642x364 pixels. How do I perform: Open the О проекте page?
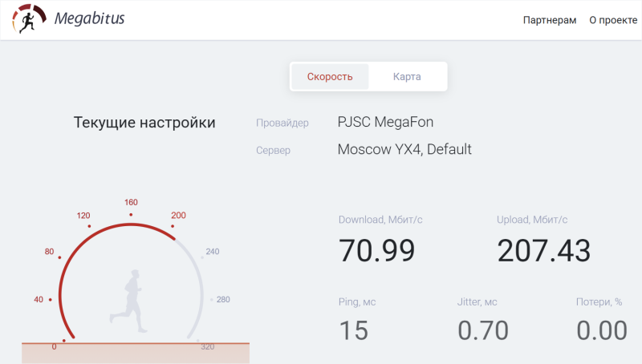[612, 20]
